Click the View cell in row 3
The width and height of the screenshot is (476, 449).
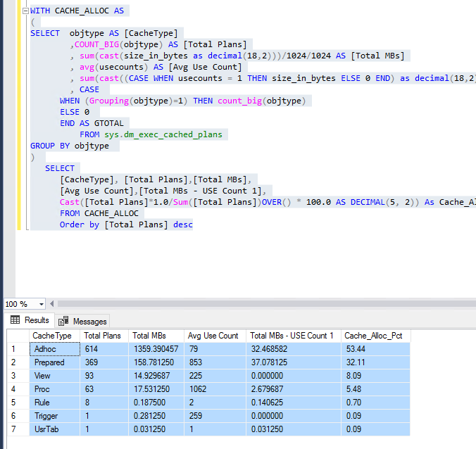click(x=55, y=376)
